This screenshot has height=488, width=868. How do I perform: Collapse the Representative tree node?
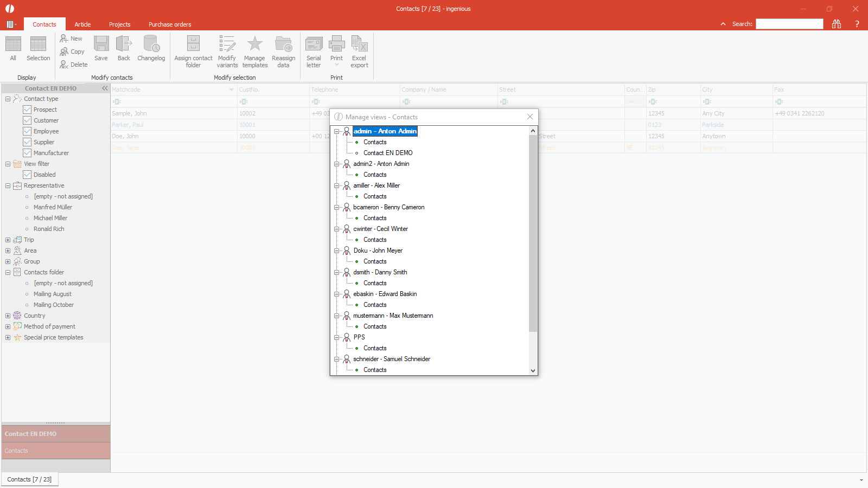8,185
